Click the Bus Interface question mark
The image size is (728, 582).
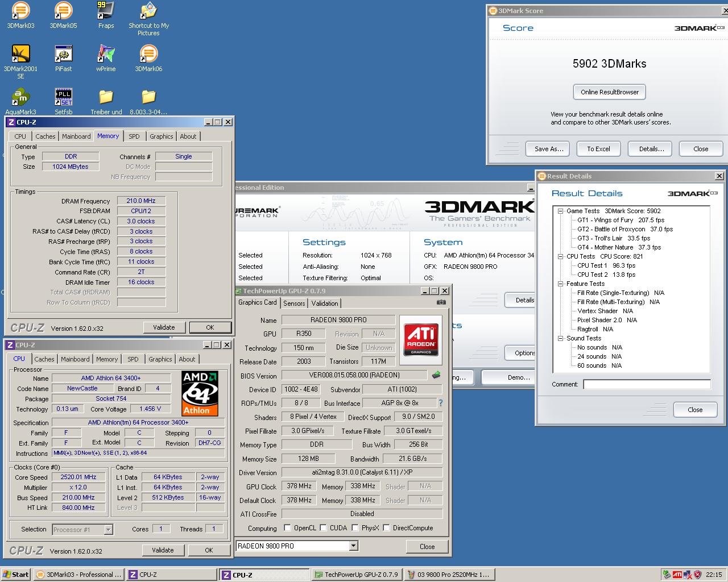440,403
